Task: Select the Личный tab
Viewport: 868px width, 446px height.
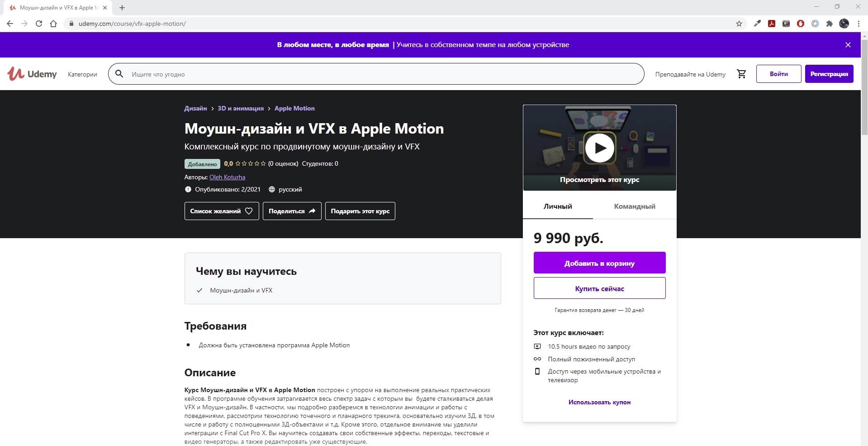Action: pyautogui.click(x=558, y=206)
